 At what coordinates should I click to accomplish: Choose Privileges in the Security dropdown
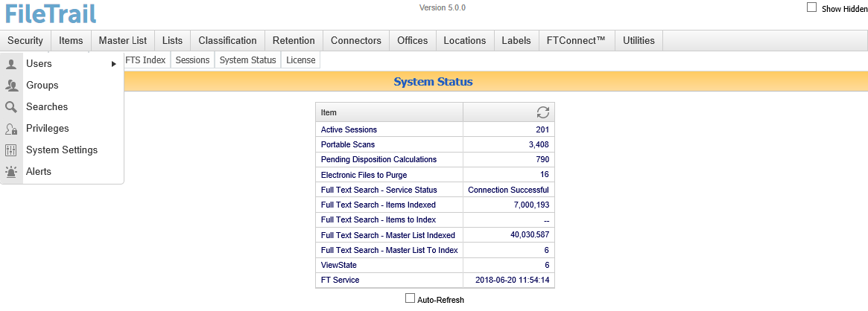pyautogui.click(x=62, y=128)
